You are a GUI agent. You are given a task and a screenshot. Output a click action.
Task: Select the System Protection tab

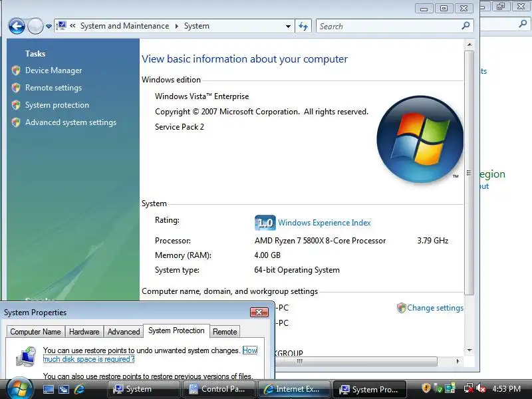pos(176,331)
